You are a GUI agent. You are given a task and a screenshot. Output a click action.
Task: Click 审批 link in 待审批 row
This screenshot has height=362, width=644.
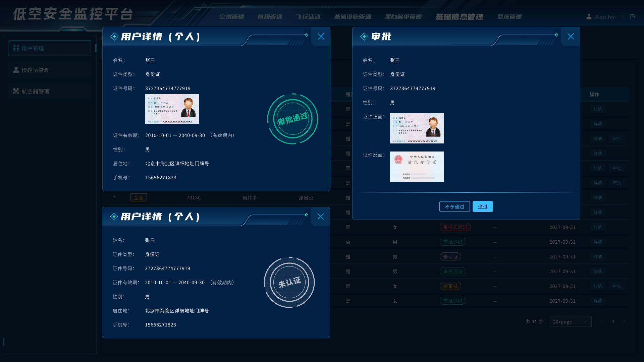pyautogui.click(x=617, y=286)
